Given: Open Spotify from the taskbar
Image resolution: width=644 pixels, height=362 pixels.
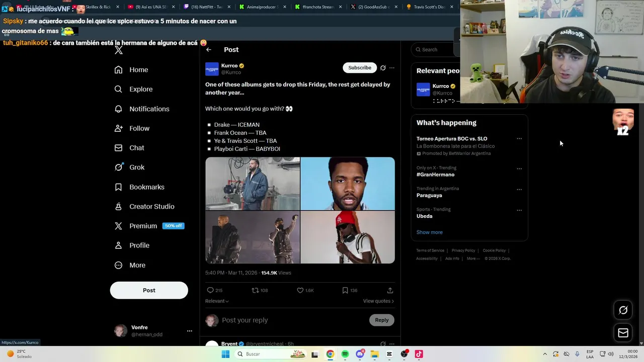Looking at the screenshot, I should [x=345, y=354].
